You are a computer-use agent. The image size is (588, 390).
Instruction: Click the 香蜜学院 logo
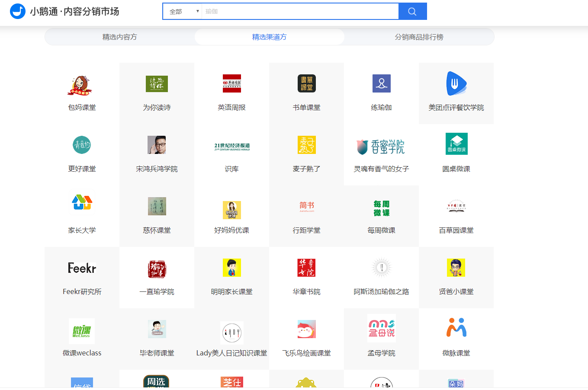point(381,147)
